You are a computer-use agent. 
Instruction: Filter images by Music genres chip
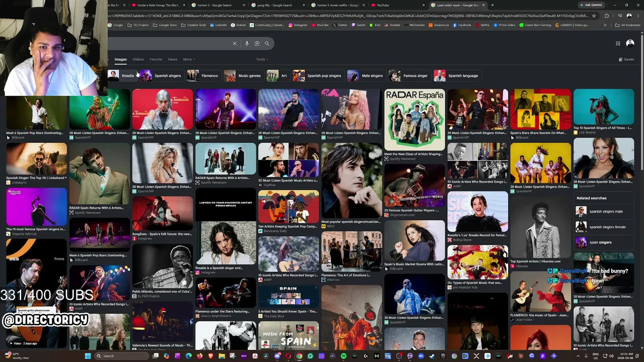[243, 76]
